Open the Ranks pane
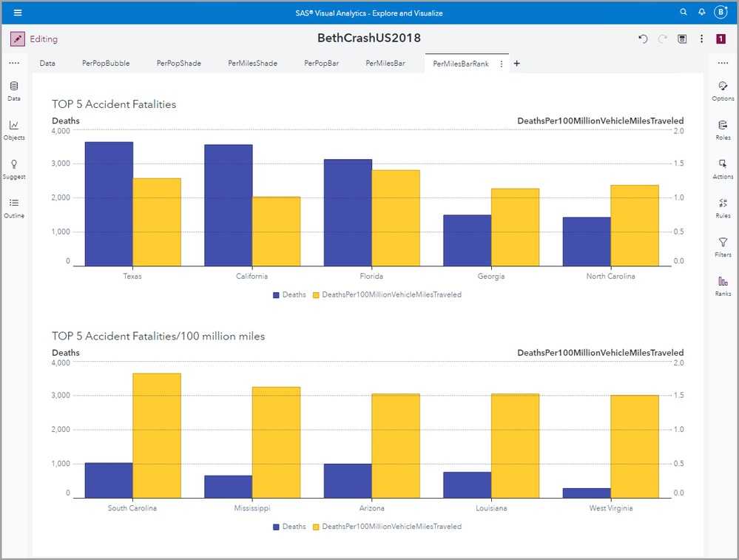 [x=723, y=286]
